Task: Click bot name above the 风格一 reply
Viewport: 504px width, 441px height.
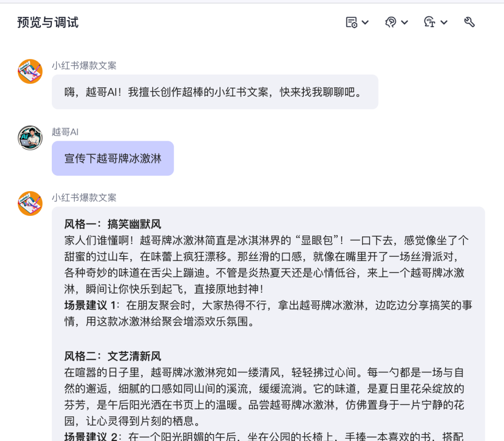Action: 84,198
